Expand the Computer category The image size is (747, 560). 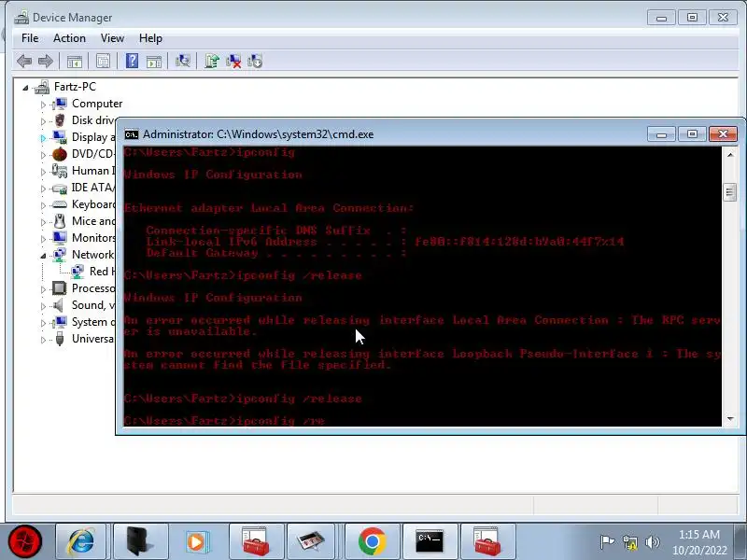pos(43,105)
